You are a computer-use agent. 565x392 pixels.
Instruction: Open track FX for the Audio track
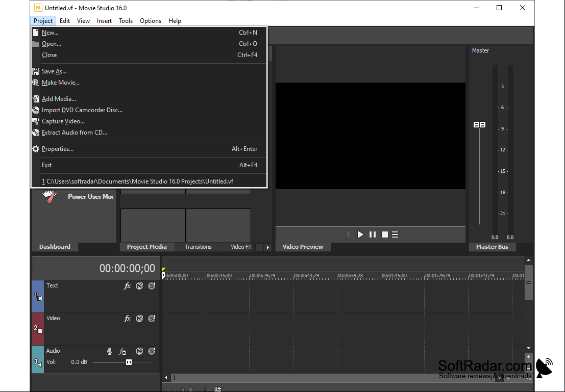pos(122,351)
